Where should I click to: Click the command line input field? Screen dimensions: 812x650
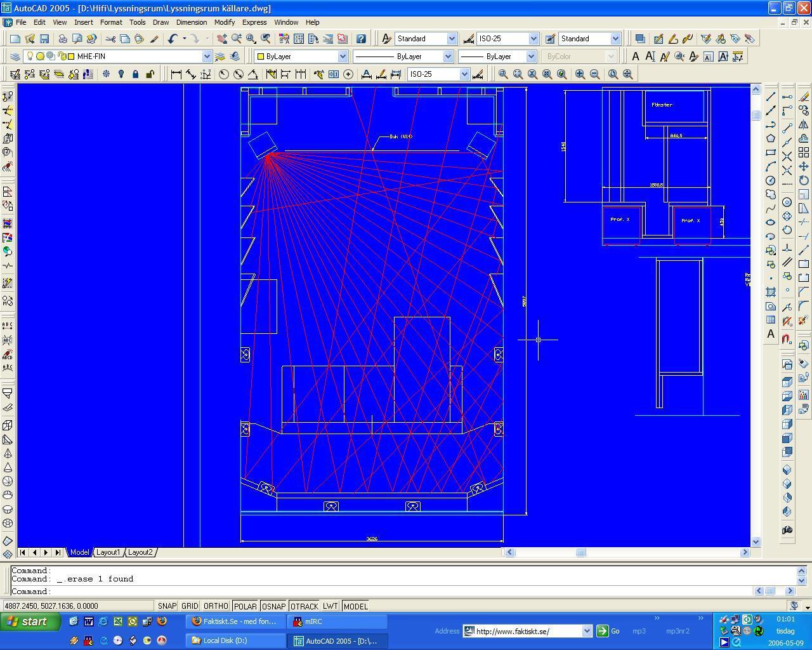[381, 592]
